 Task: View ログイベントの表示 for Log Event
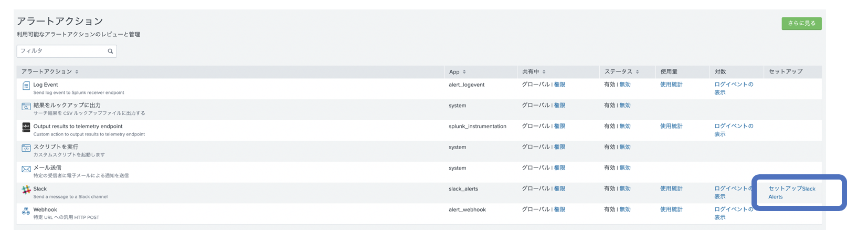(x=734, y=88)
